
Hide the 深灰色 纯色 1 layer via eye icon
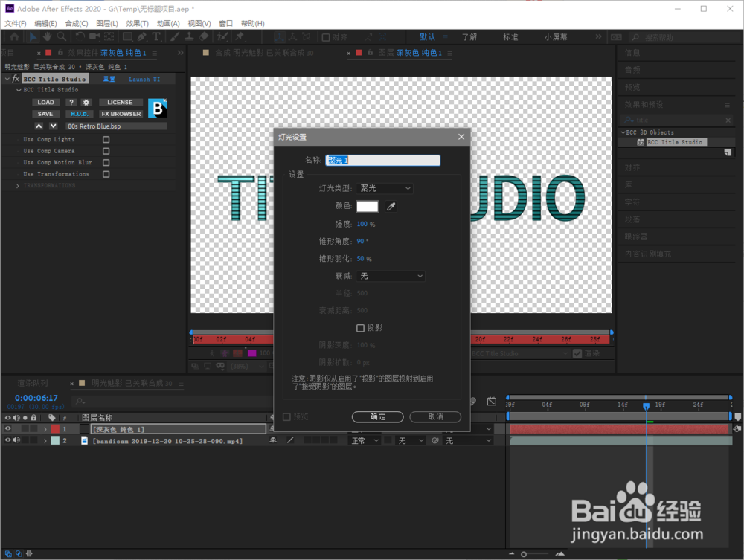click(x=7, y=428)
